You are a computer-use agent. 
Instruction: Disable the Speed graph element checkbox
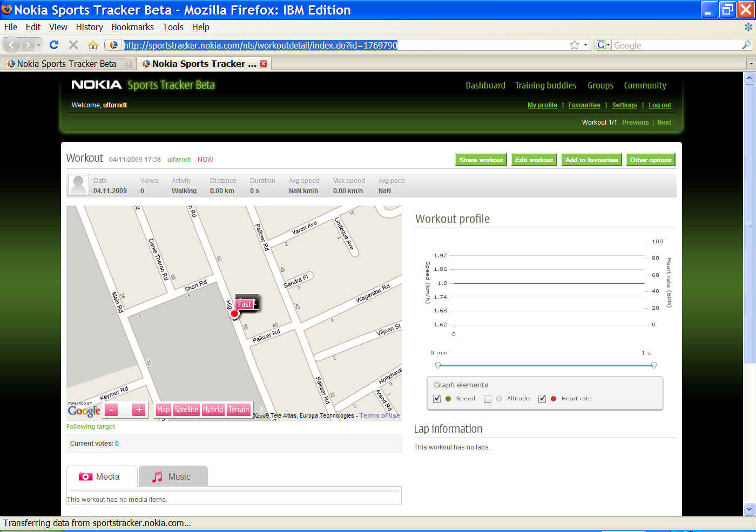(437, 399)
